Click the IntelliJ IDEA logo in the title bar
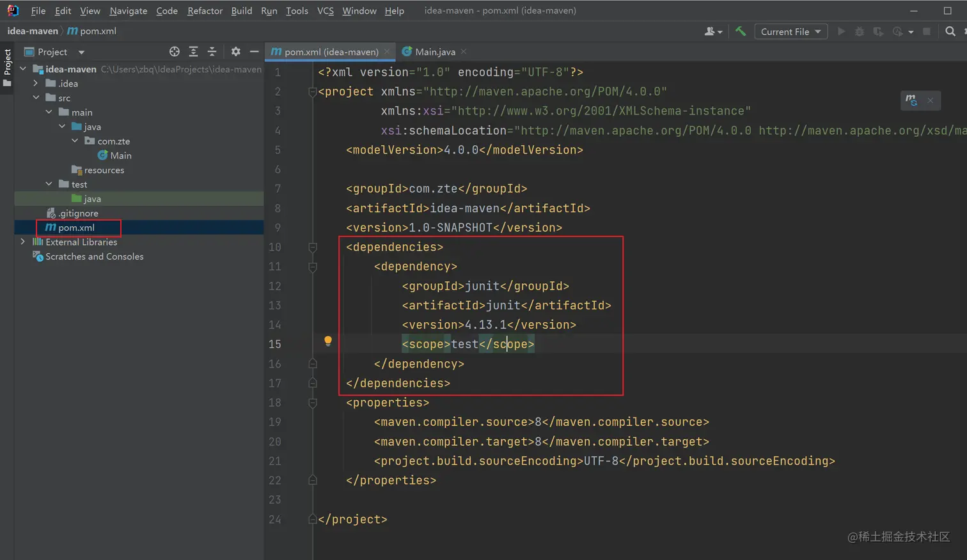 click(x=13, y=10)
